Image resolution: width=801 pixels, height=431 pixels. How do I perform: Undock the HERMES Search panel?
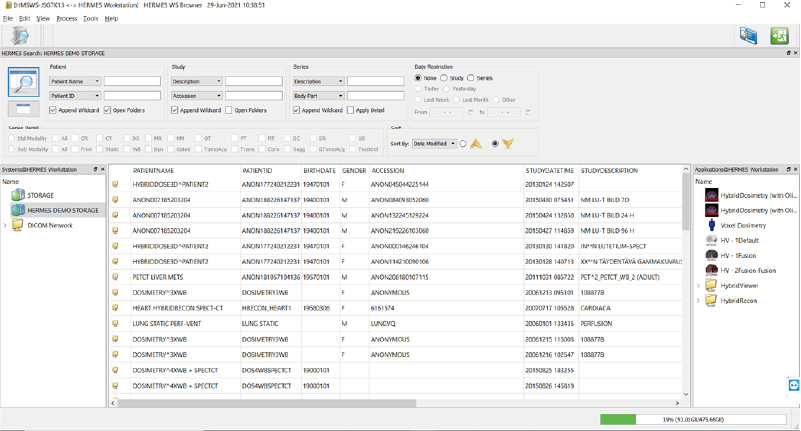788,53
